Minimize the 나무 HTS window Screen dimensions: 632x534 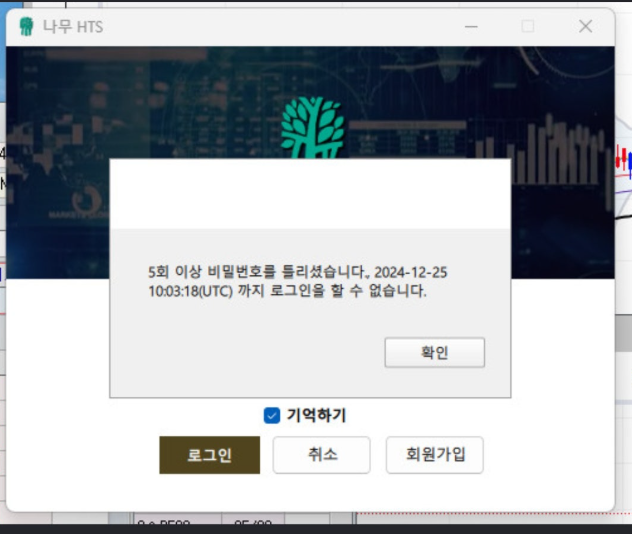(x=471, y=27)
